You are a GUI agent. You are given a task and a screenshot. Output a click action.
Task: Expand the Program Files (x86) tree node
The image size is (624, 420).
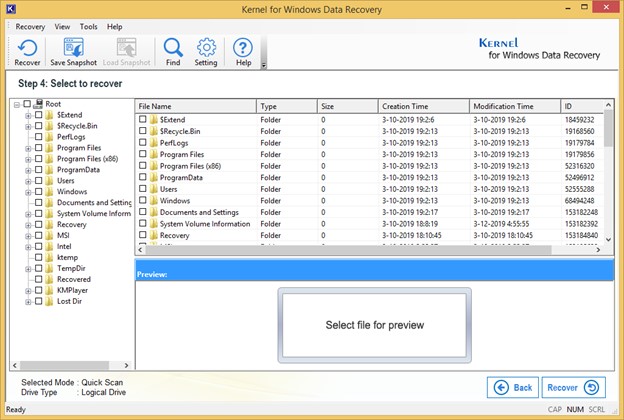(x=28, y=160)
